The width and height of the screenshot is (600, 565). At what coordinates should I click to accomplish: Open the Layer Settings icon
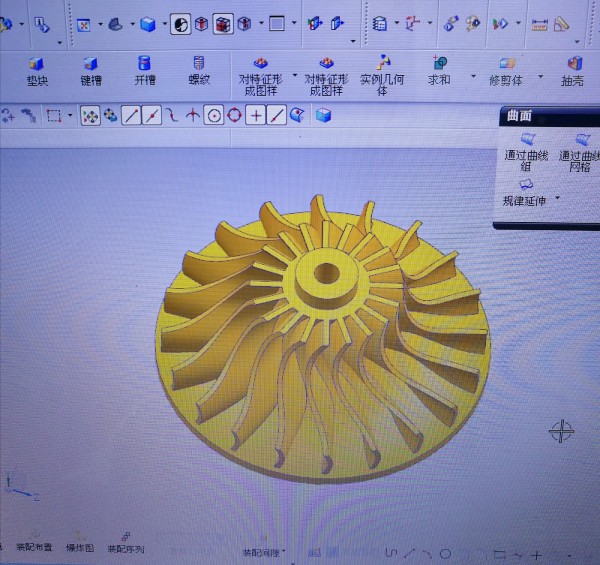[x=379, y=24]
